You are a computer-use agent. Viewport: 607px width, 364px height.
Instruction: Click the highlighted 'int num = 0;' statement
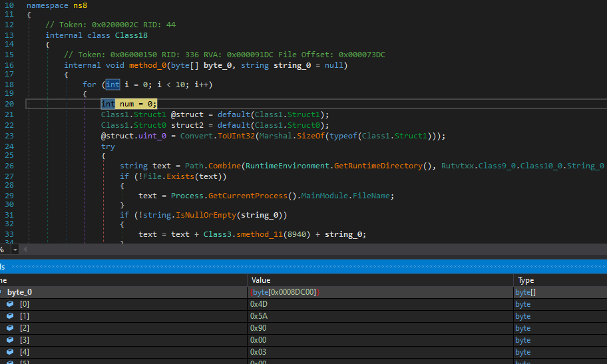pos(129,104)
